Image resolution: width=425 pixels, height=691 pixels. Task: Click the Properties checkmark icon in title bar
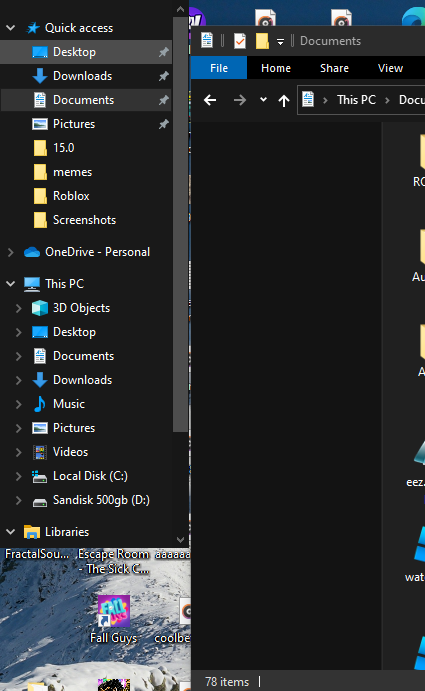(x=240, y=41)
